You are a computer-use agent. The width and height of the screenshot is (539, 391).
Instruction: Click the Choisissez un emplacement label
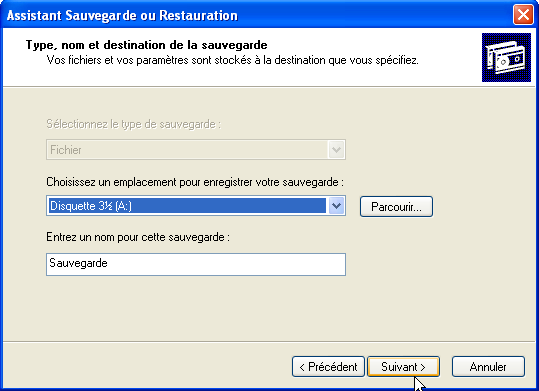[195, 182]
